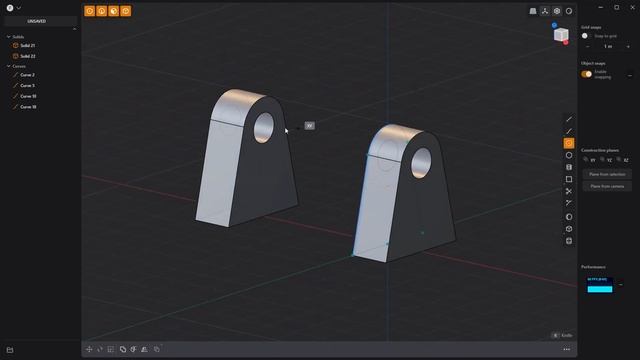Click the 1 m grid size value
The height and width of the screenshot is (360, 640).
(608, 47)
